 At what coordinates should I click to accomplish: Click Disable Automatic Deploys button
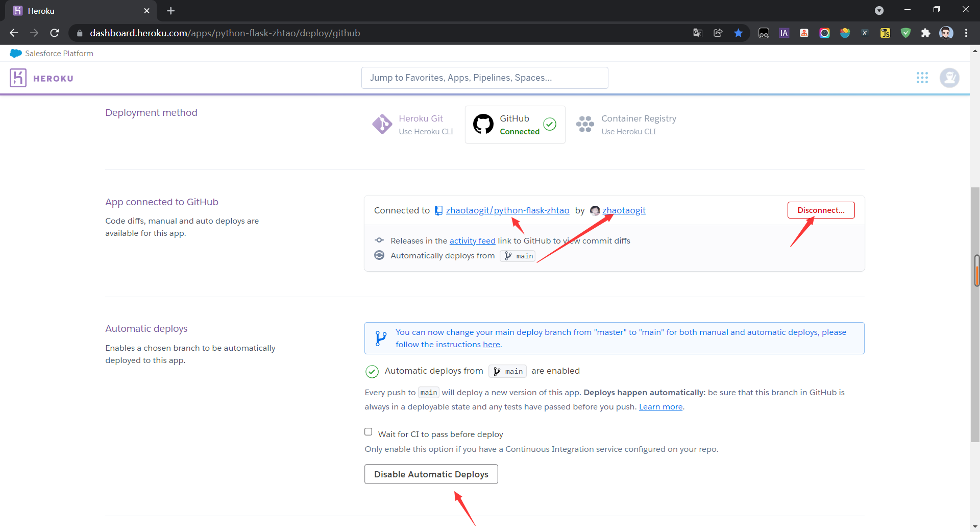pos(431,474)
